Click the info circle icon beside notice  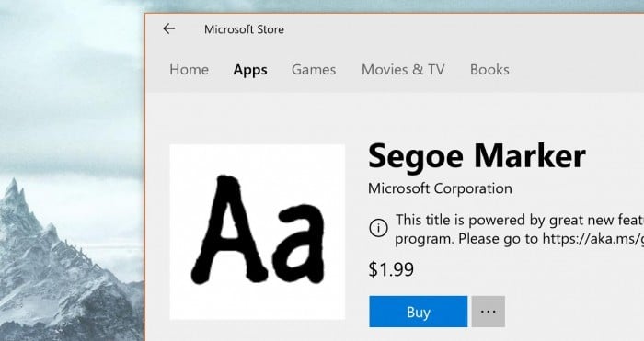point(378,228)
